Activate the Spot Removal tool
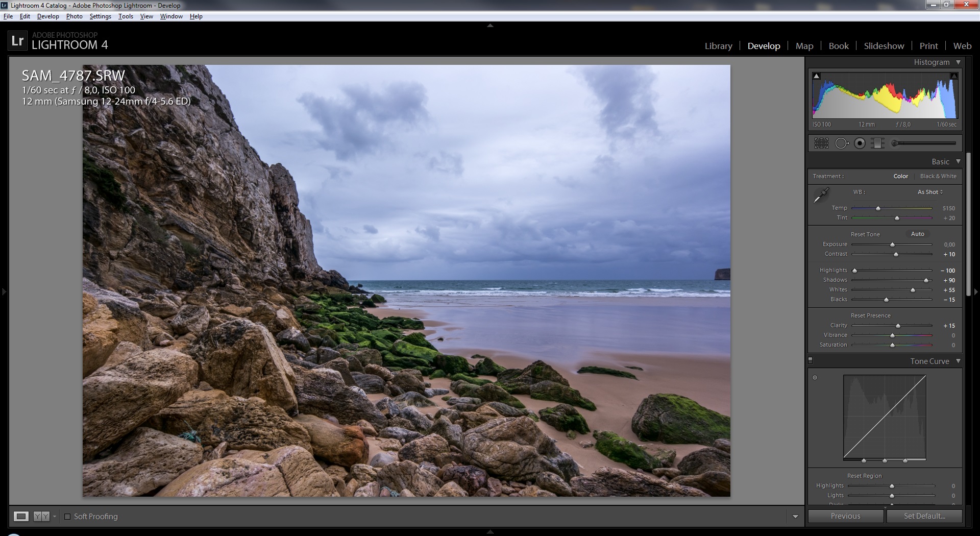 (x=841, y=143)
